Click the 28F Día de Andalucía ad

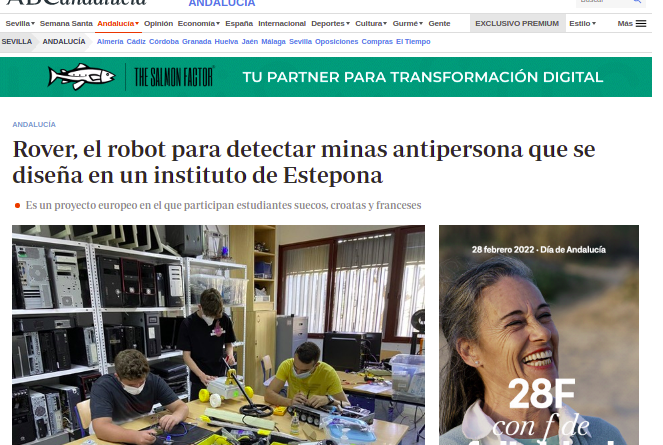[x=538, y=335]
